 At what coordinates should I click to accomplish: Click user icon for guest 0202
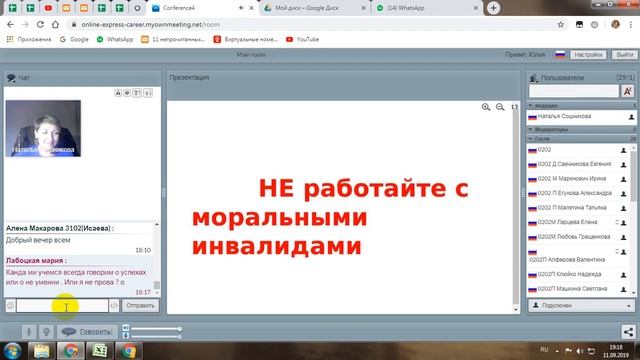tap(623, 151)
